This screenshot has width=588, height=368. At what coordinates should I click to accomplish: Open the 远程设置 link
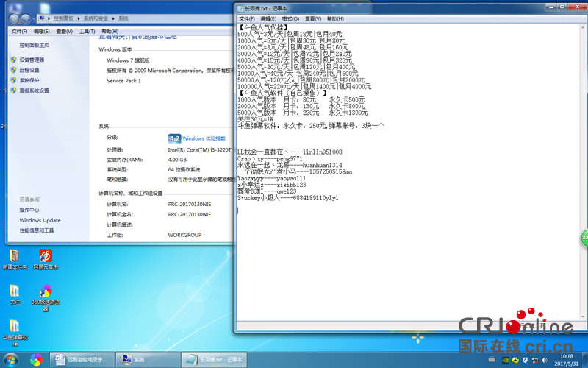pyautogui.click(x=29, y=70)
